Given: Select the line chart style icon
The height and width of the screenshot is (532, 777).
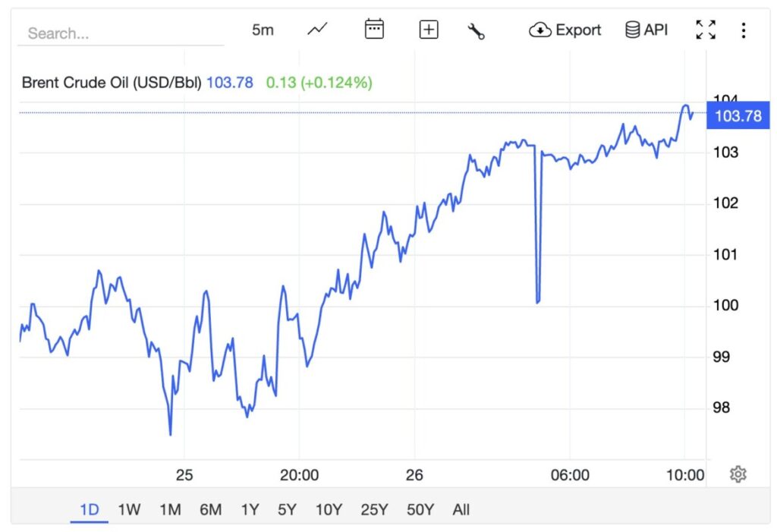Looking at the screenshot, I should point(316,29).
